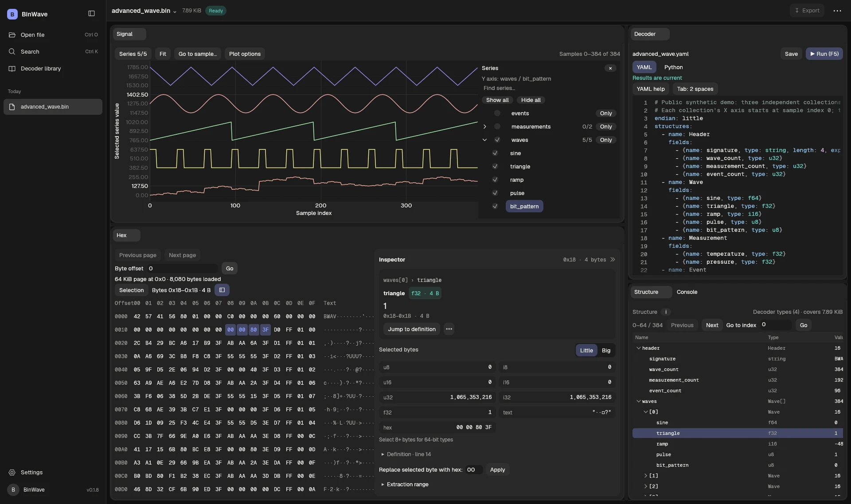
Task: Click the advanced_wave.bin file icon in sidebar
Action: pyautogui.click(x=12, y=107)
